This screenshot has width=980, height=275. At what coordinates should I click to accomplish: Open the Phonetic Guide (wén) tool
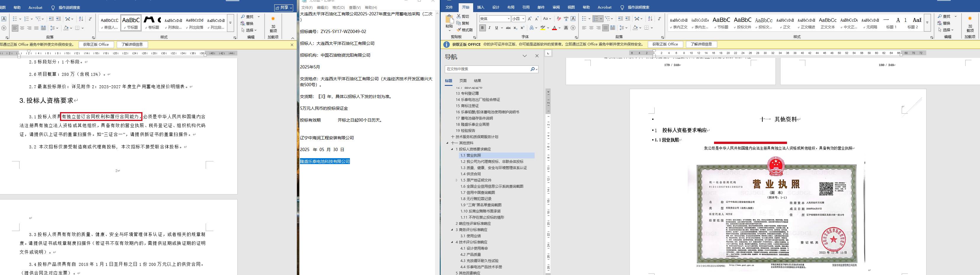tap(566, 19)
